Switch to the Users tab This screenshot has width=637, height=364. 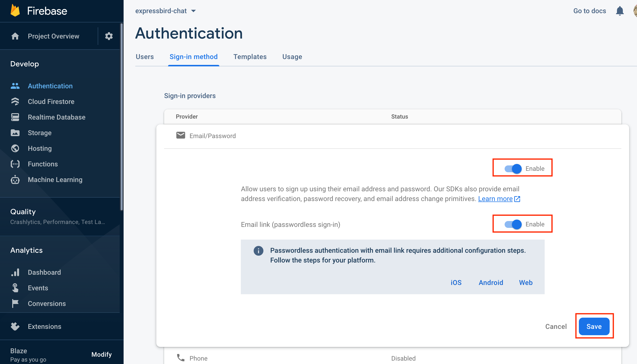pyautogui.click(x=145, y=57)
